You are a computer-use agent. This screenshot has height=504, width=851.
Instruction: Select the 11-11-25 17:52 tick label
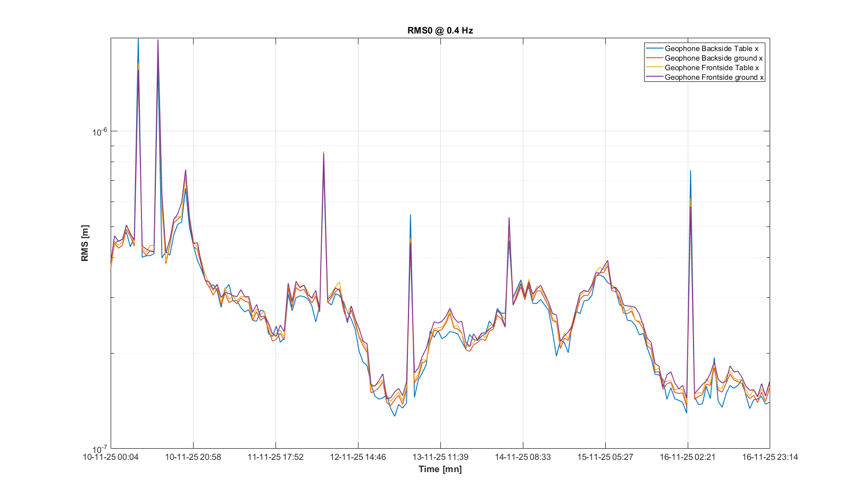tap(276, 457)
